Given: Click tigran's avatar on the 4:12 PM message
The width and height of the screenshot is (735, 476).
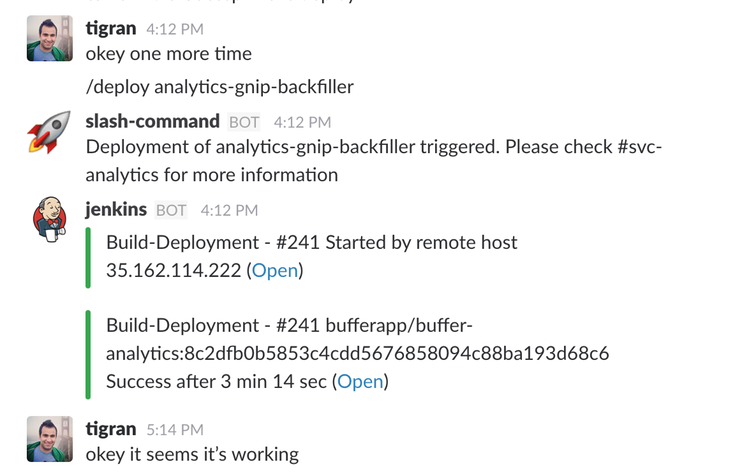Looking at the screenshot, I should 50,38.
